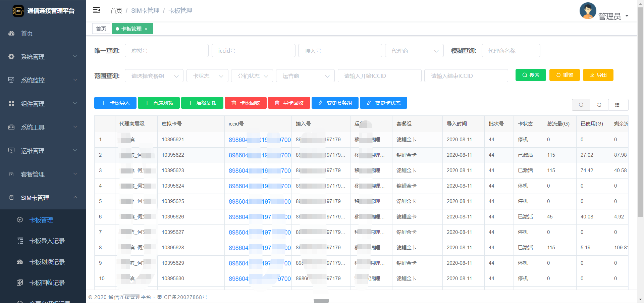Open the 管理员 user dropdown arrow
Viewport: 644px width, 303px height.
pyautogui.click(x=627, y=16)
